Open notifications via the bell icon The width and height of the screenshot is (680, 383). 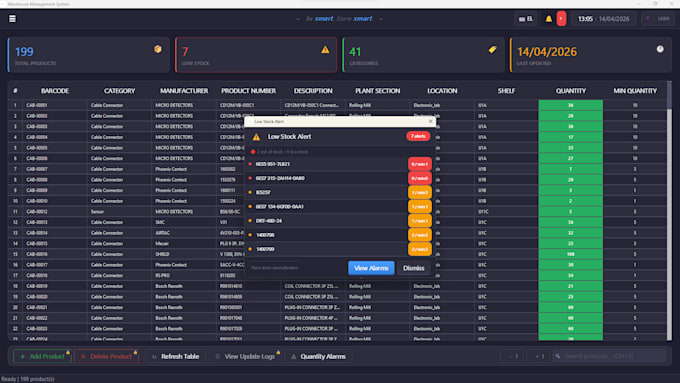pyautogui.click(x=549, y=19)
